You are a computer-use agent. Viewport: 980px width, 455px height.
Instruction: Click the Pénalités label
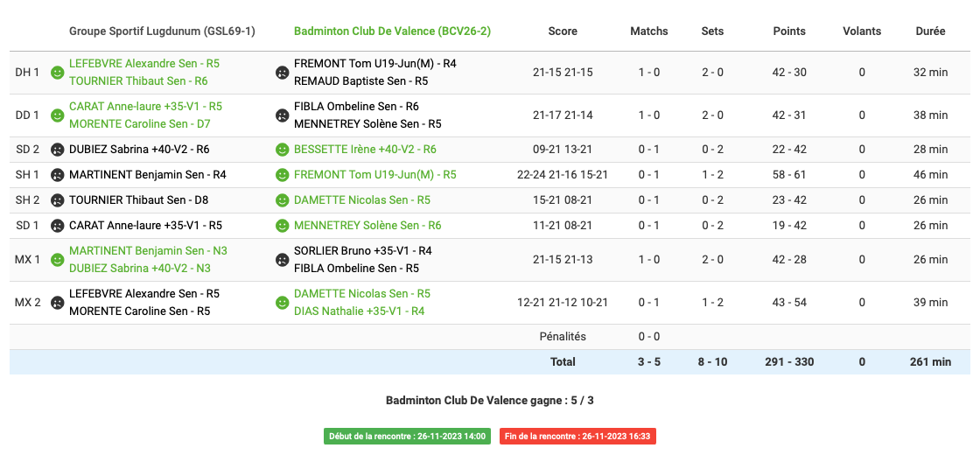click(563, 336)
